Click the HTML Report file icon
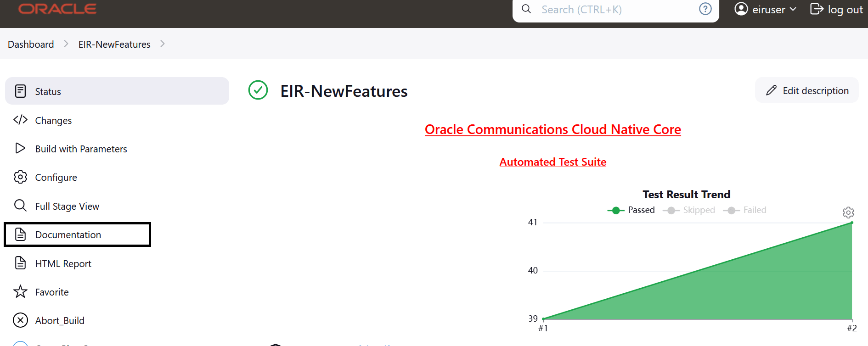The width and height of the screenshot is (868, 346). click(20, 263)
